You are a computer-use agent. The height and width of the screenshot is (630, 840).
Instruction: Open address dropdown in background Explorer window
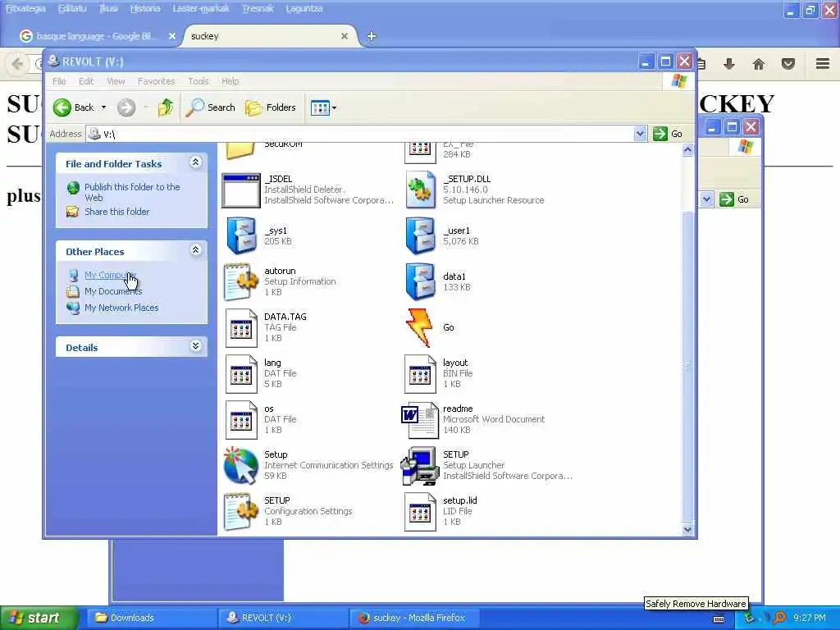[x=706, y=199]
